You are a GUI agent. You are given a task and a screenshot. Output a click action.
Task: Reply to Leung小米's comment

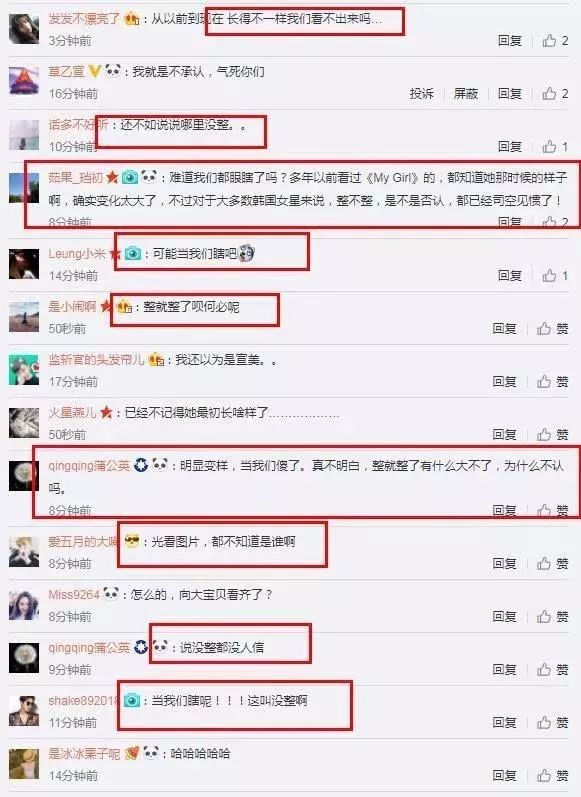510,275
